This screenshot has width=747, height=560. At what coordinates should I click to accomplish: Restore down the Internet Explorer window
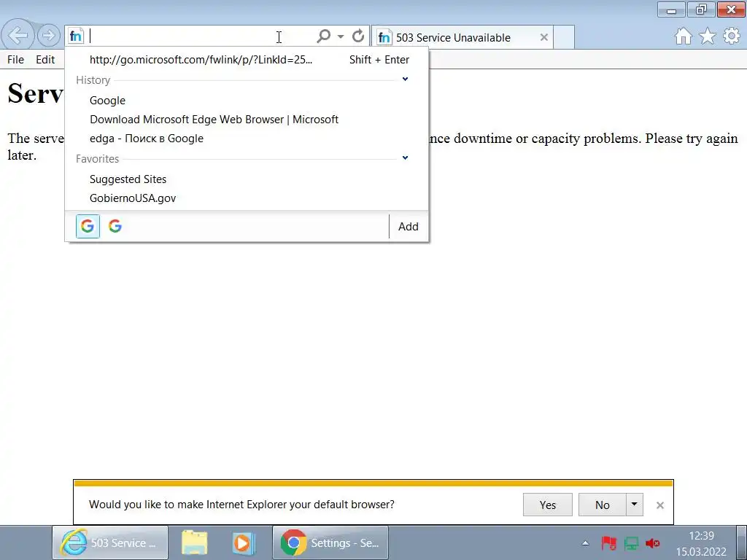click(x=701, y=9)
